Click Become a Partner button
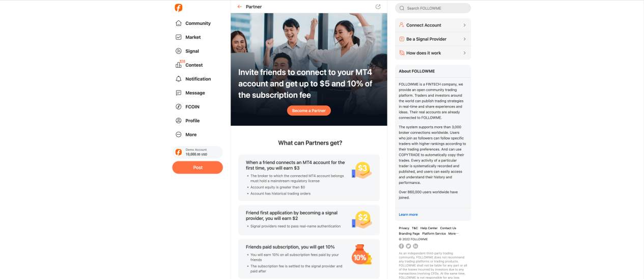Image resolution: width=644 pixels, height=279 pixels. pyautogui.click(x=309, y=110)
